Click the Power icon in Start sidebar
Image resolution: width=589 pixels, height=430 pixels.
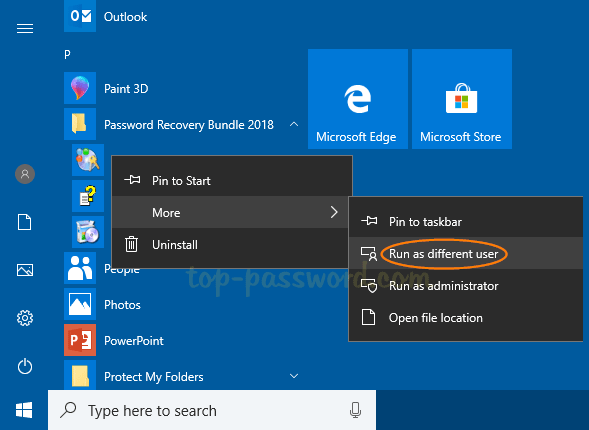pos(25,366)
